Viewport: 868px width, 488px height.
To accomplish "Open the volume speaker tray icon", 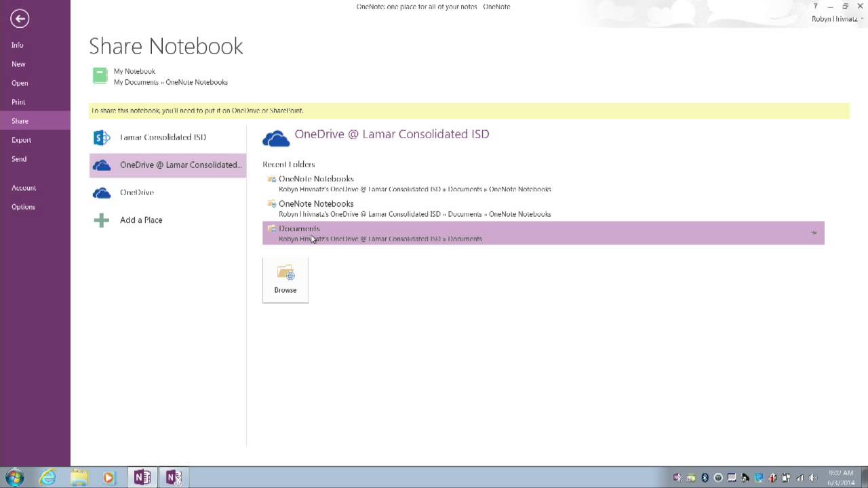I will pyautogui.click(x=813, y=478).
